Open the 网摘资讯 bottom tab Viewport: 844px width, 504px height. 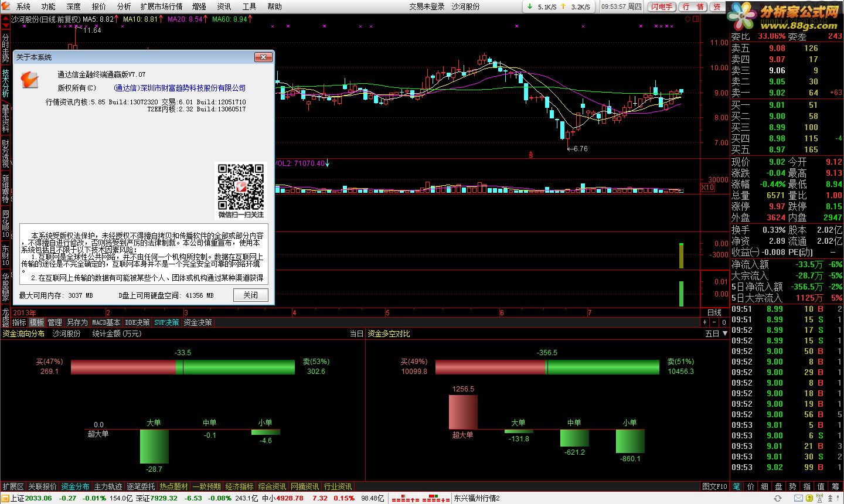coord(305,486)
